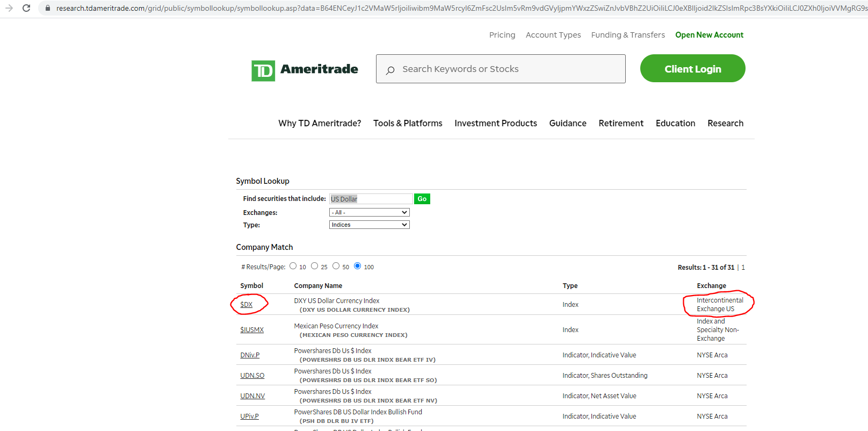Image resolution: width=868 pixels, height=431 pixels.
Task: Open the Type dropdown set to Indices
Action: pos(370,225)
